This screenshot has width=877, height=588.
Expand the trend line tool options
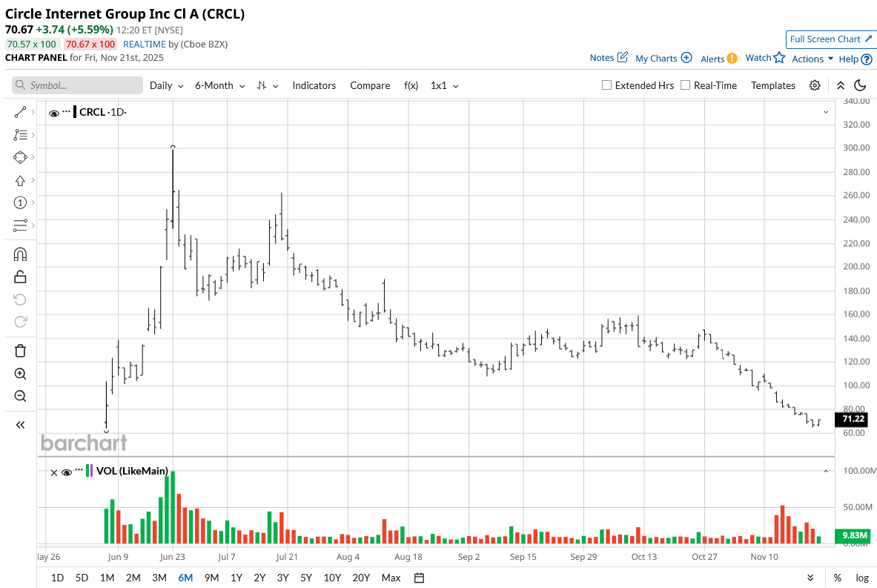coord(33,113)
